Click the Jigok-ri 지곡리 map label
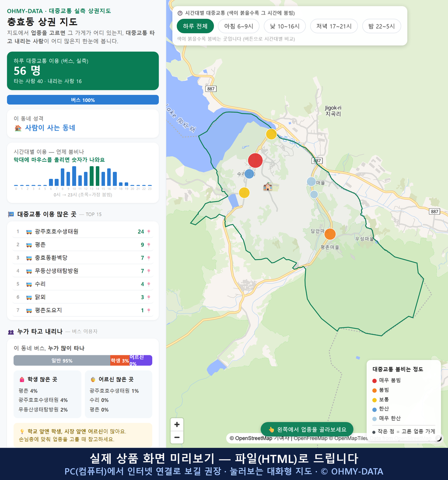This screenshot has height=480, width=448. tap(333, 111)
